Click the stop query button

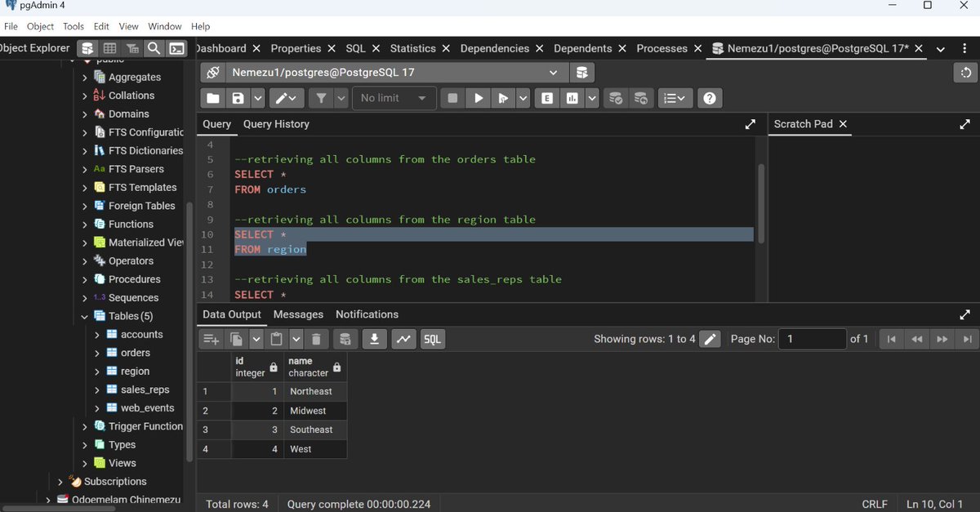(452, 98)
